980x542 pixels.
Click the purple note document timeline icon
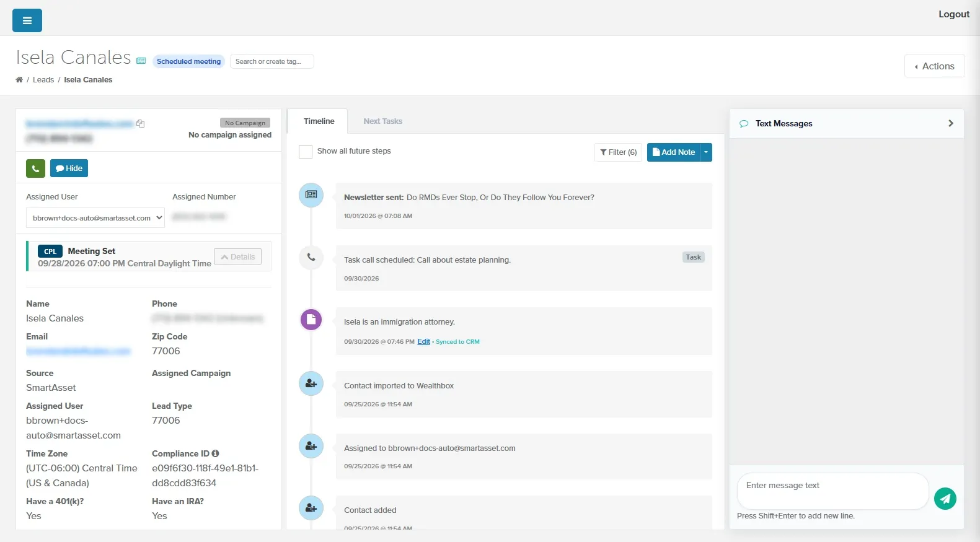(311, 320)
